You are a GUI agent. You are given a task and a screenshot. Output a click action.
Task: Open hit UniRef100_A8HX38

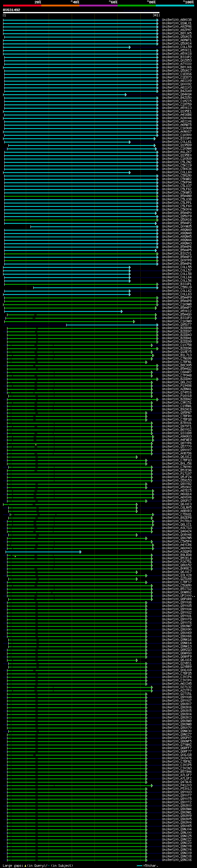click(177, 20)
